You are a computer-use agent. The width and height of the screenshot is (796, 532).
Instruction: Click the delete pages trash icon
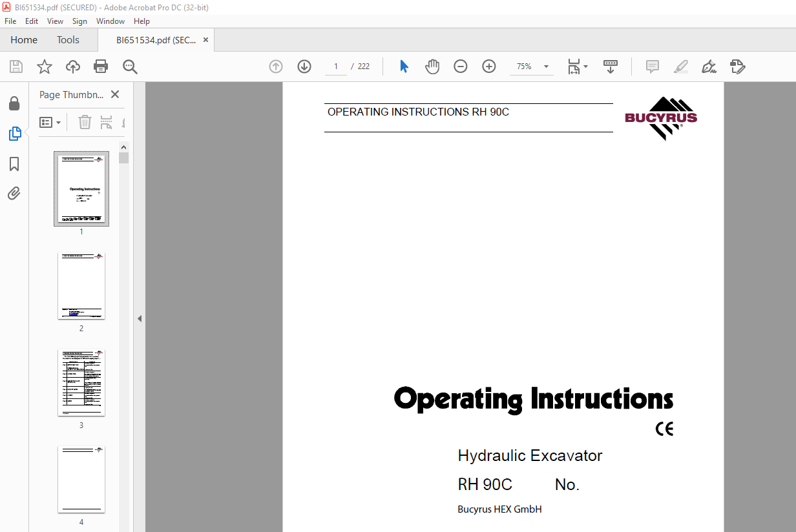tap(85, 122)
